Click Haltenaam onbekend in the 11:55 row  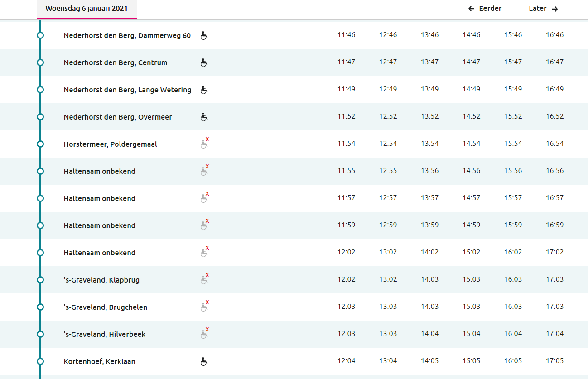(100, 171)
